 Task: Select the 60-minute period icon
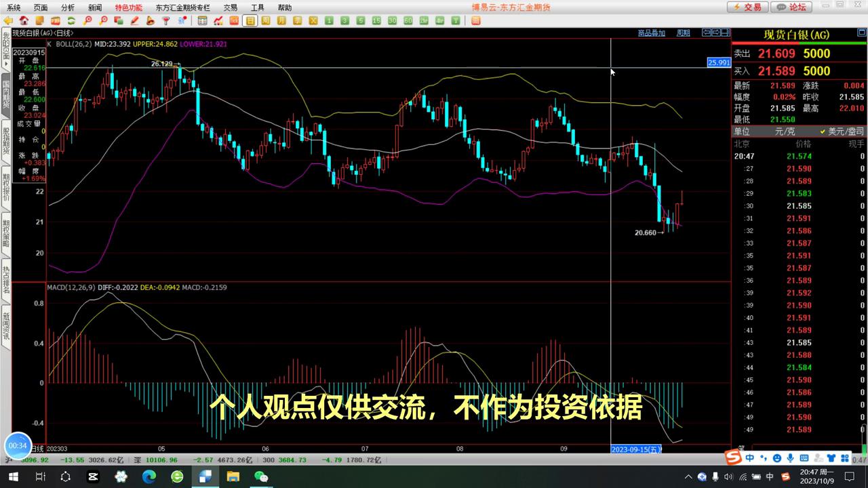408,21
